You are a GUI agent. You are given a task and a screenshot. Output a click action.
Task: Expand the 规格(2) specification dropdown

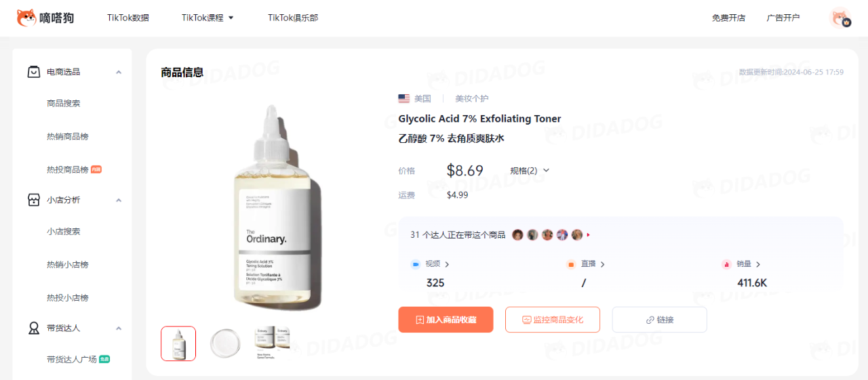530,171
